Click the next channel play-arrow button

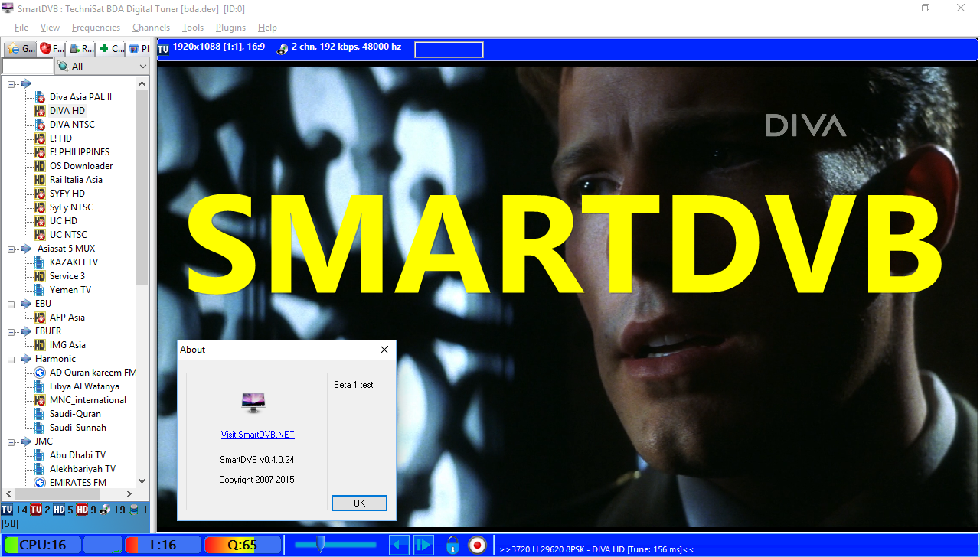tap(423, 545)
